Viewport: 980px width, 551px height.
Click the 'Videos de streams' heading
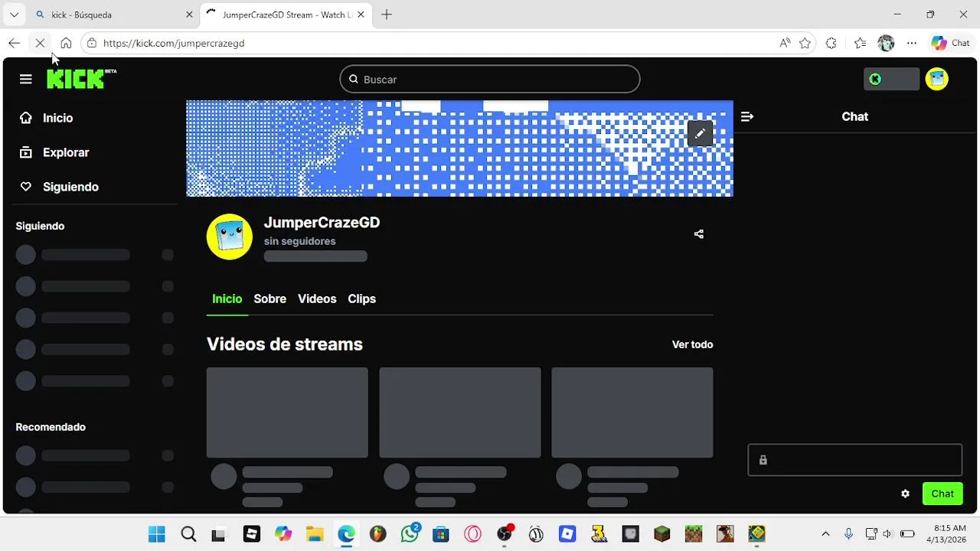pos(284,344)
